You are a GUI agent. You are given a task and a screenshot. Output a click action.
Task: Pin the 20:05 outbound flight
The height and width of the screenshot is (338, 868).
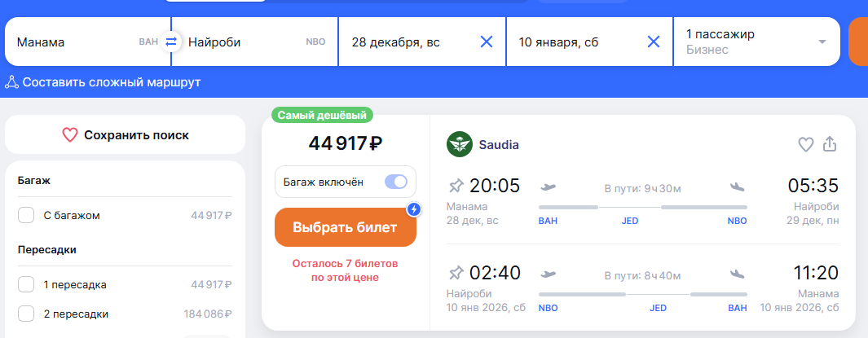tap(456, 187)
